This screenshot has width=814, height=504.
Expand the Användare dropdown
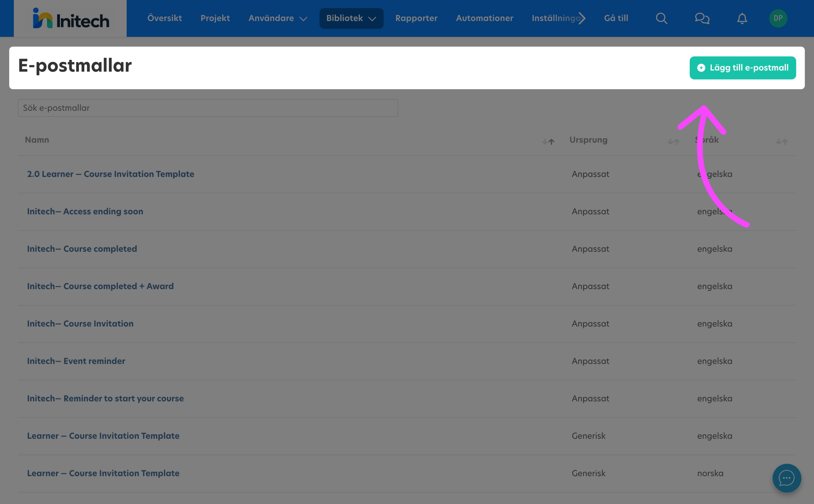point(277,18)
